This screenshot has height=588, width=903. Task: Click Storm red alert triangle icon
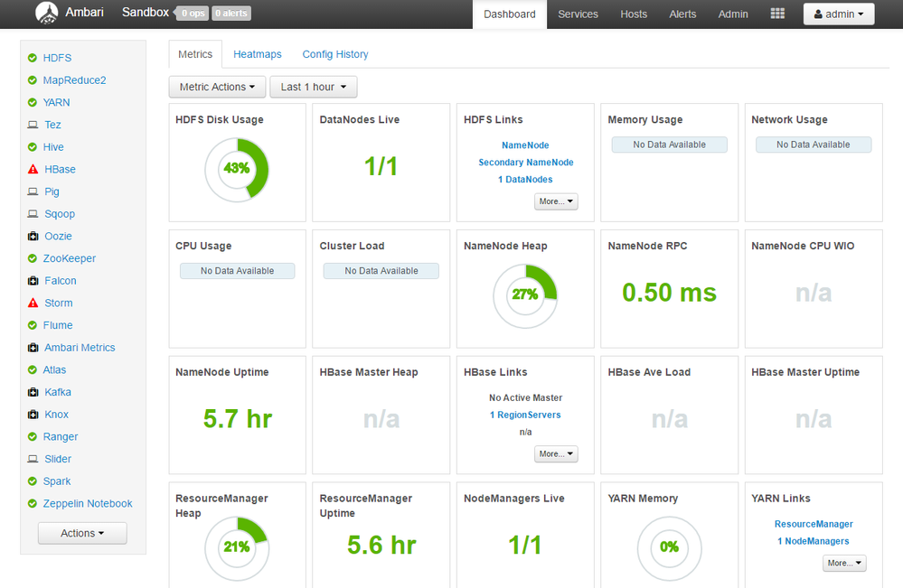33,303
